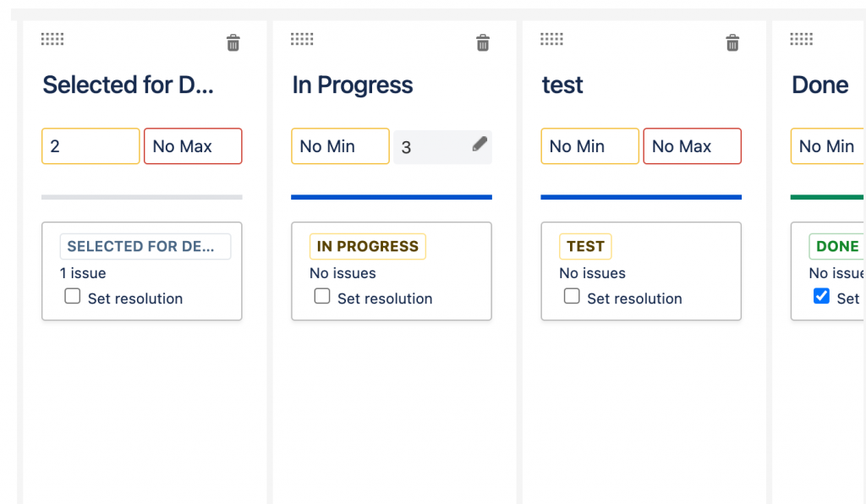This screenshot has height=504, width=866.
Task: Click the Done column drag handle
Action: 801,39
